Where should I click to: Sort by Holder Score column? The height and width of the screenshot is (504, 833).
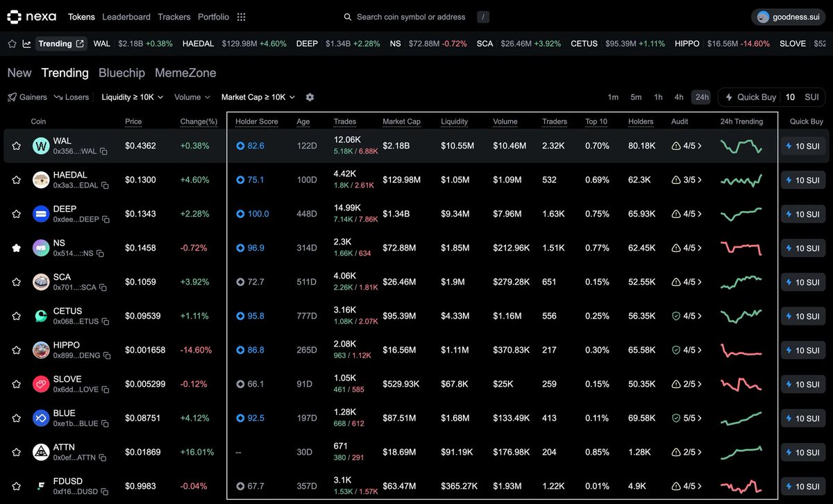pyautogui.click(x=257, y=121)
